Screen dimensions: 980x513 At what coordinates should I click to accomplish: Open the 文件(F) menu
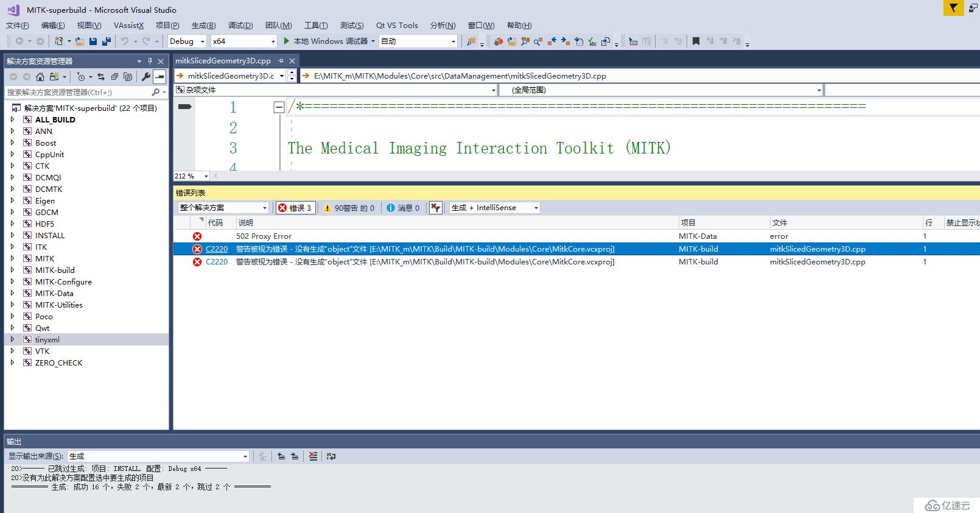(x=18, y=26)
